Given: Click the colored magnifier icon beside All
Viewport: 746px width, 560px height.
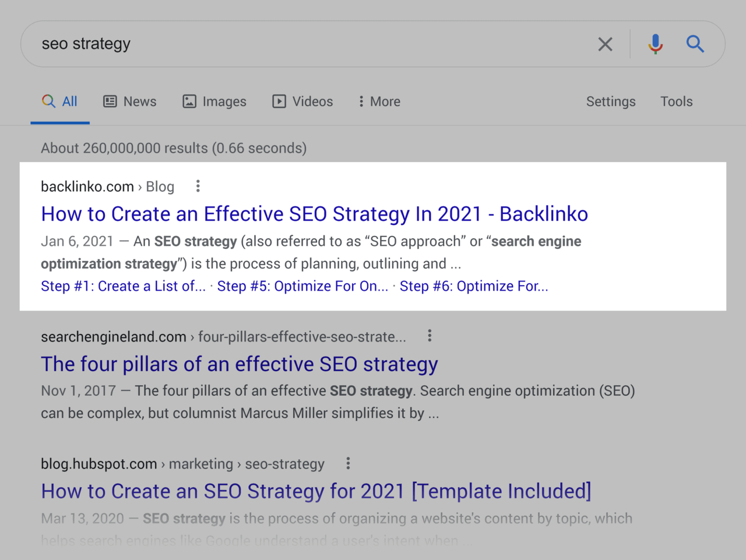Looking at the screenshot, I should 48,100.
